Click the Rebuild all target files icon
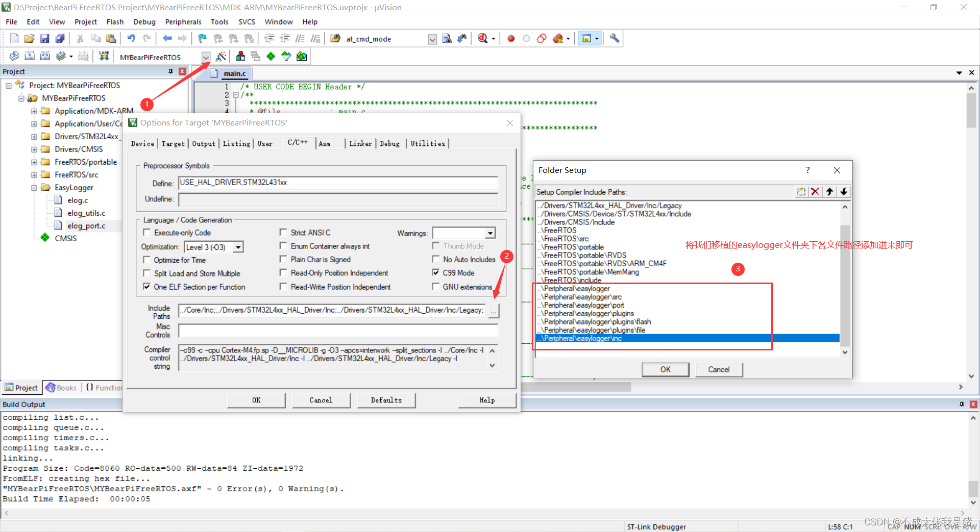 click(45, 57)
